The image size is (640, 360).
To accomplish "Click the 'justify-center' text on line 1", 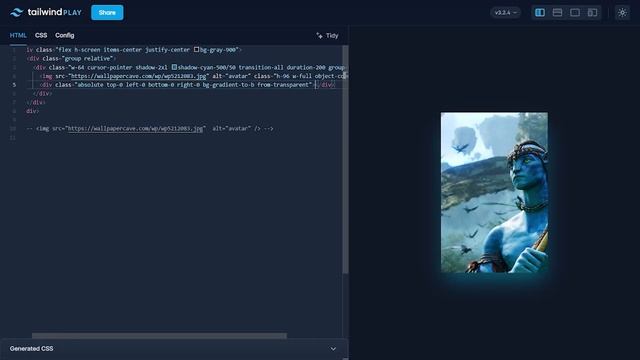I will tap(167, 49).
